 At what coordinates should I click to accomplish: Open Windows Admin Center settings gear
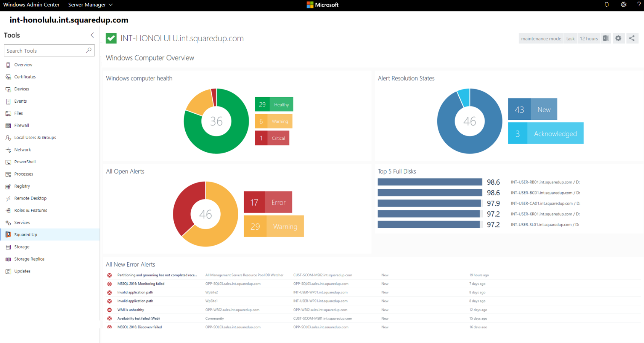click(x=623, y=5)
